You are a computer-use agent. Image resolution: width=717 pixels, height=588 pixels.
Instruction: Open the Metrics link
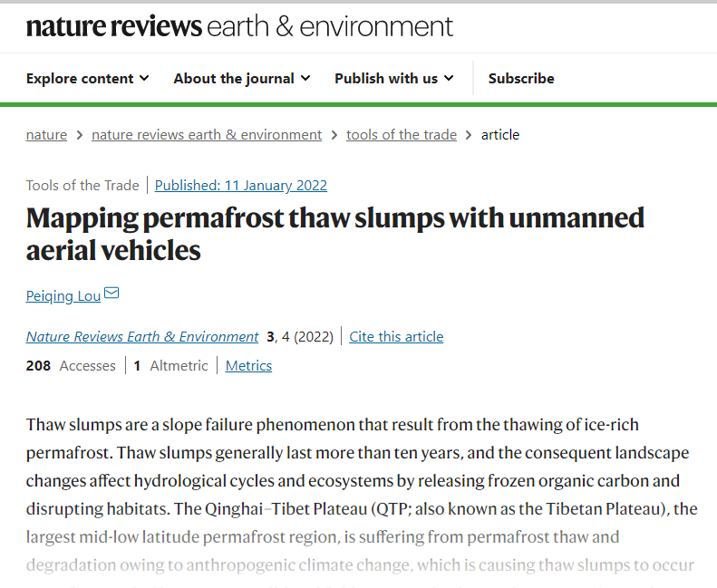pos(248,366)
